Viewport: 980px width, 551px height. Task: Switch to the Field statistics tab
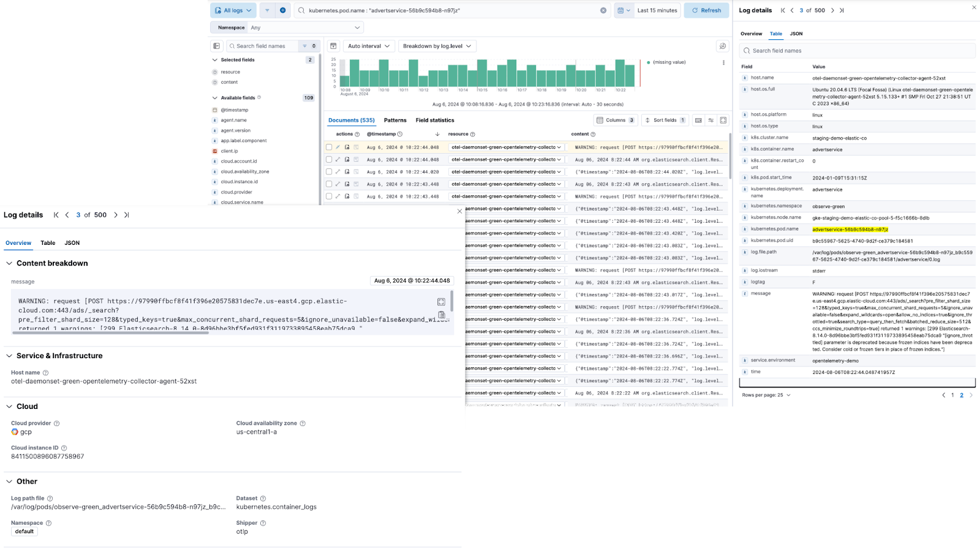(x=435, y=120)
